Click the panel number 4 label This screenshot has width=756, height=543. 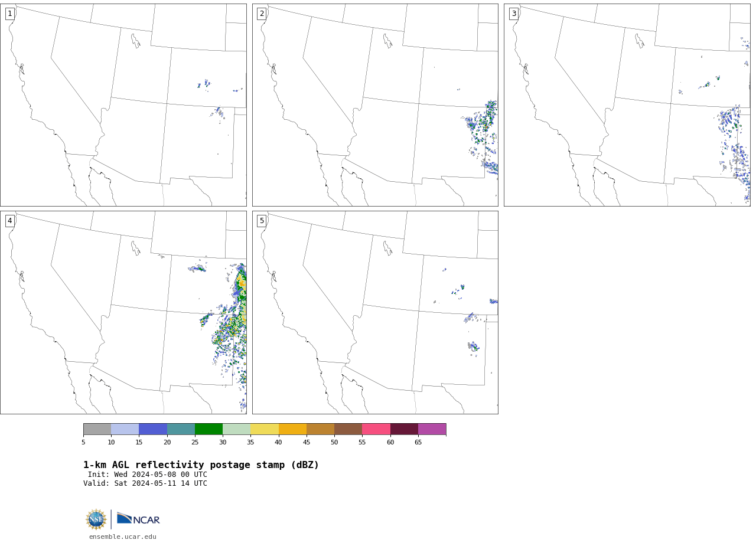[10, 221]
